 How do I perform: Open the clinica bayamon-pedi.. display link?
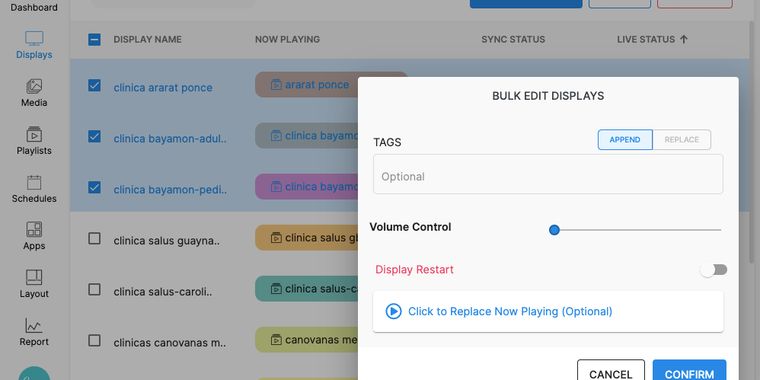click(170, 190)
